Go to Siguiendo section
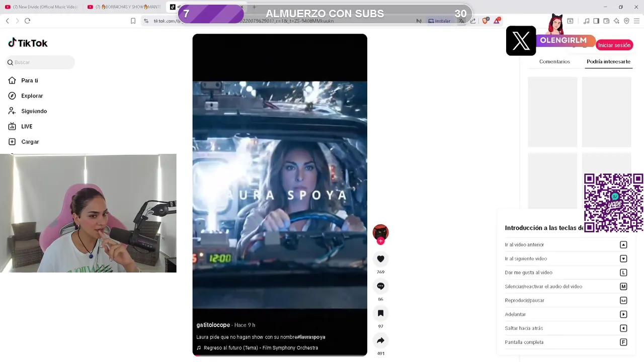 28,111
